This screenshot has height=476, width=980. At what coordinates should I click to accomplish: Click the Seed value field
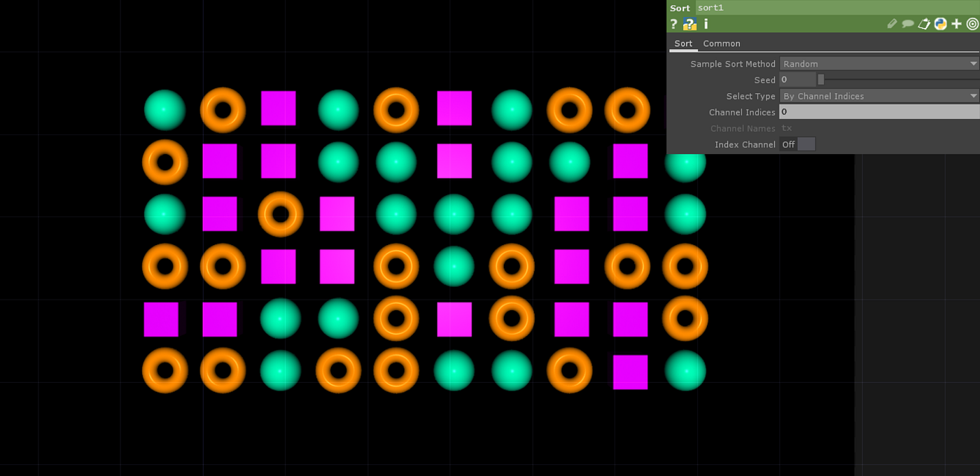coord(797,80)
